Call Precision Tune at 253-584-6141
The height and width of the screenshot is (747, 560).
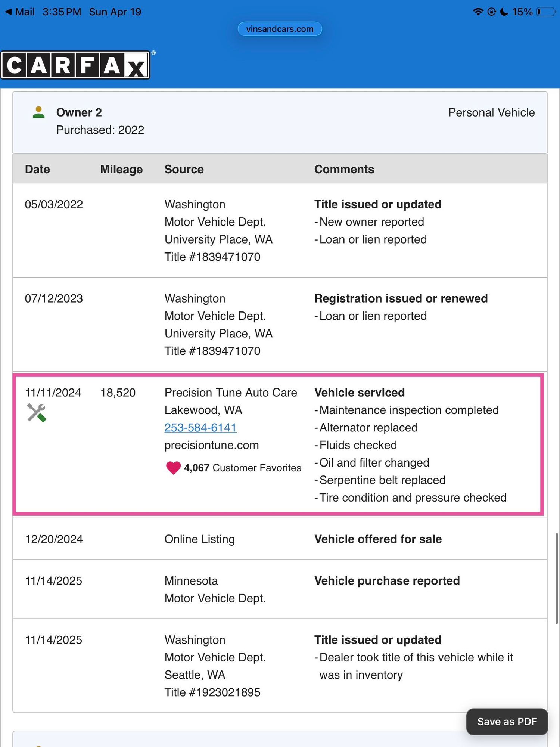point(200,428)
